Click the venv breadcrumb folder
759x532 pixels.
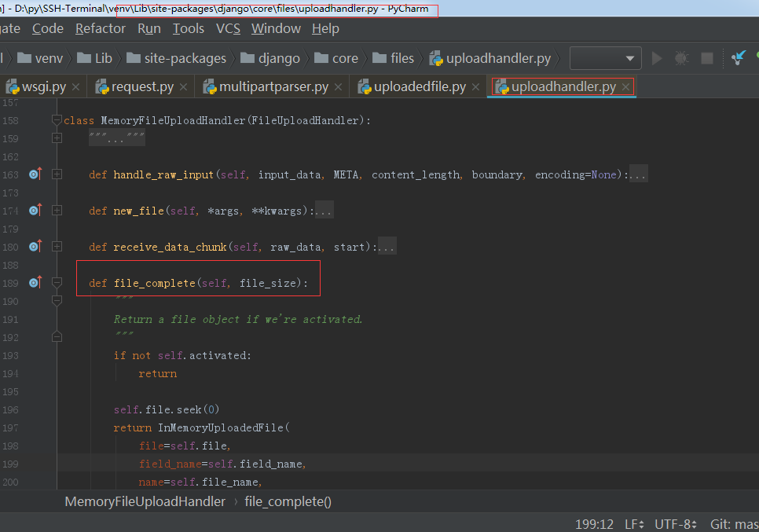point(40,59)
